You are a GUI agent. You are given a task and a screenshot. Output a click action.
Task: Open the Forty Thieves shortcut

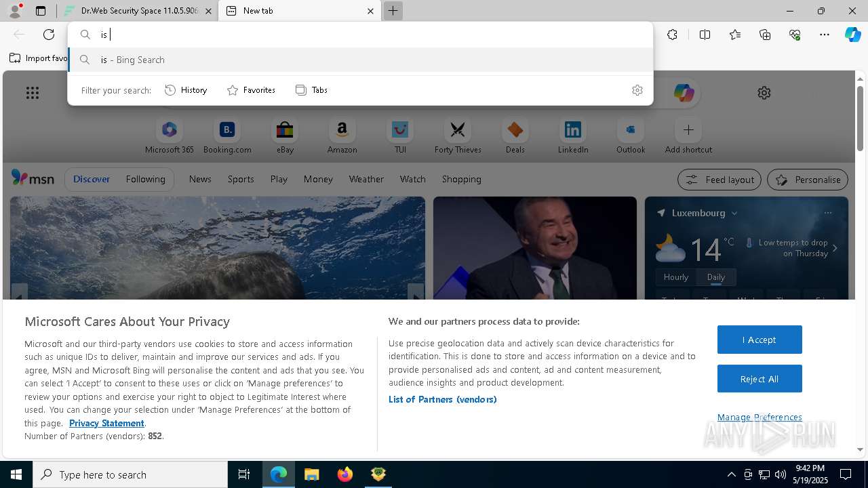pos(458,136)
